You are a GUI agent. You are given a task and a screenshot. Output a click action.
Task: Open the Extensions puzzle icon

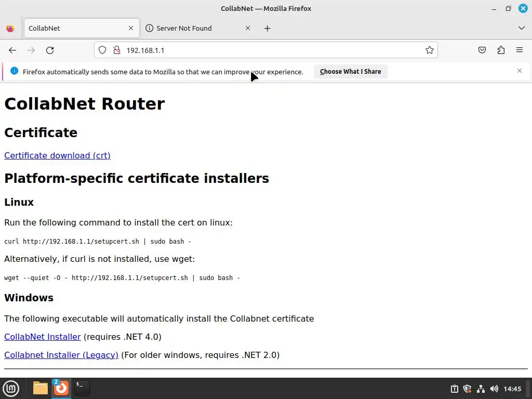pos(501,50)
